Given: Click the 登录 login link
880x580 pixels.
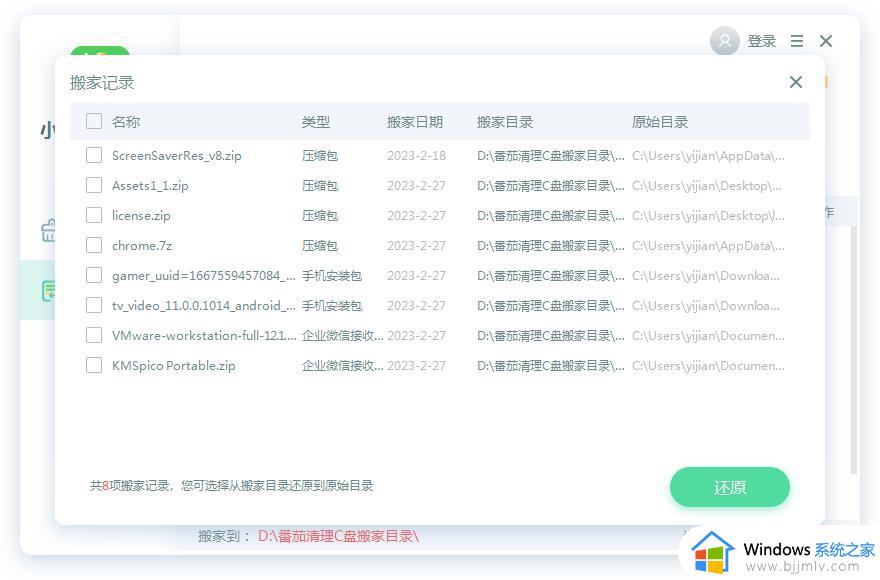Looking at the screenshot, I should [x=762, y=41].
